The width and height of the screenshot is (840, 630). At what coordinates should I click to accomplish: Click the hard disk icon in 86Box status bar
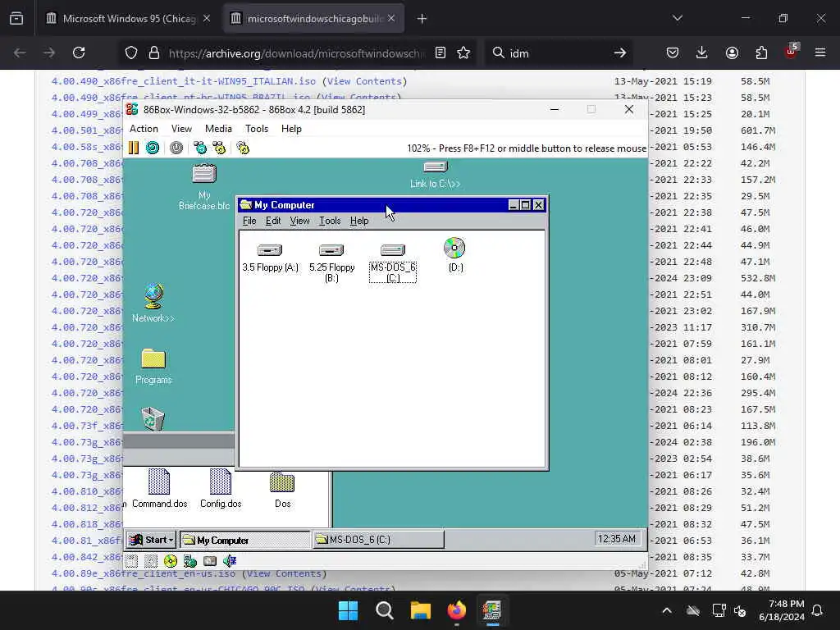[209, 561]
